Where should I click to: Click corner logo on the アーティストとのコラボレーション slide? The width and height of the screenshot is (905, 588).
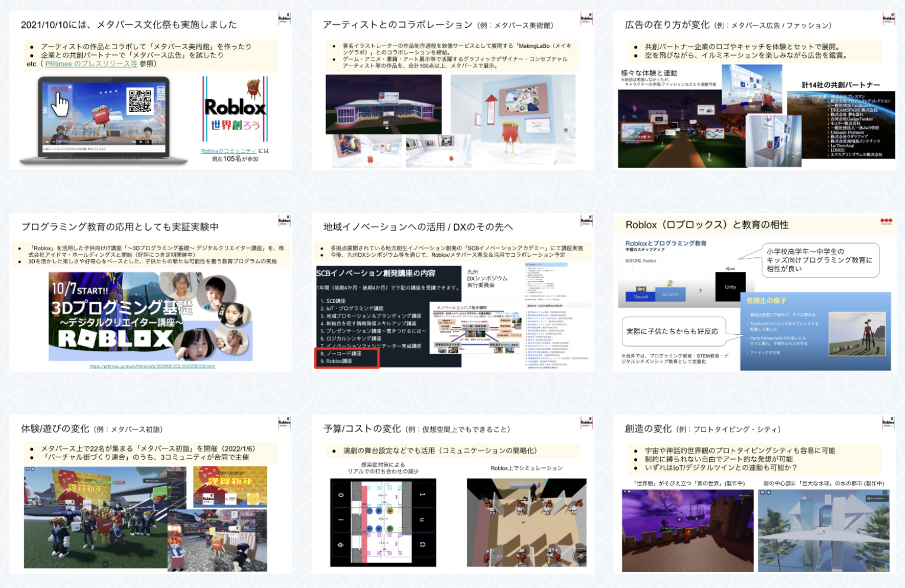[x=586, y=18]
